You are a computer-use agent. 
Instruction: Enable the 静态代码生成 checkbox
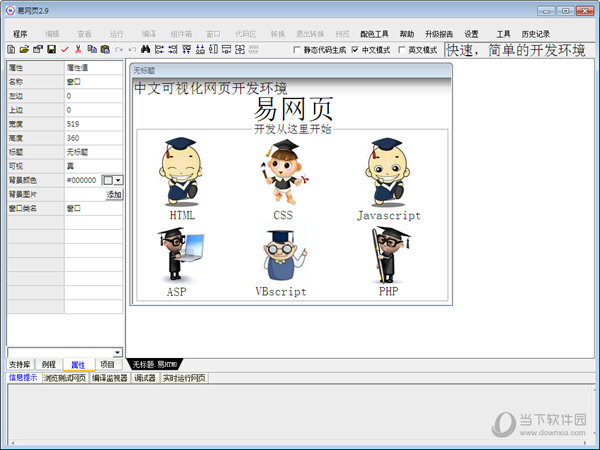tap(297, 49)
